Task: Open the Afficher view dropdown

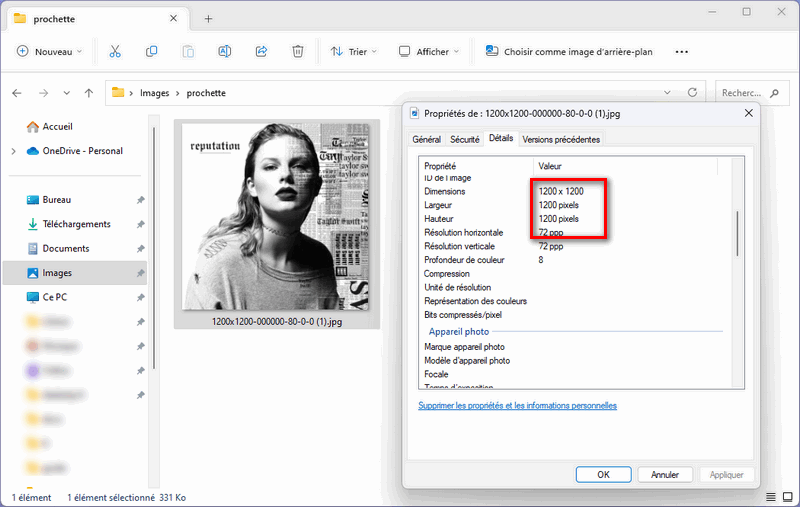Action: click(429, 52)
